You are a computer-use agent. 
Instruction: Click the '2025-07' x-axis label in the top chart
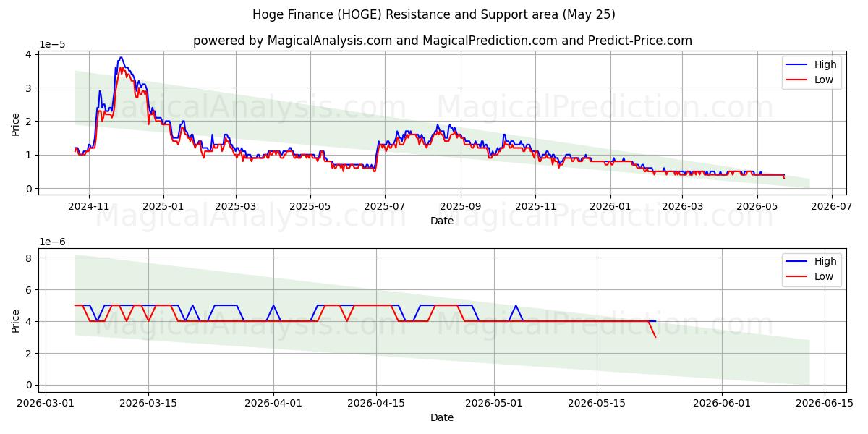(385, 206)
